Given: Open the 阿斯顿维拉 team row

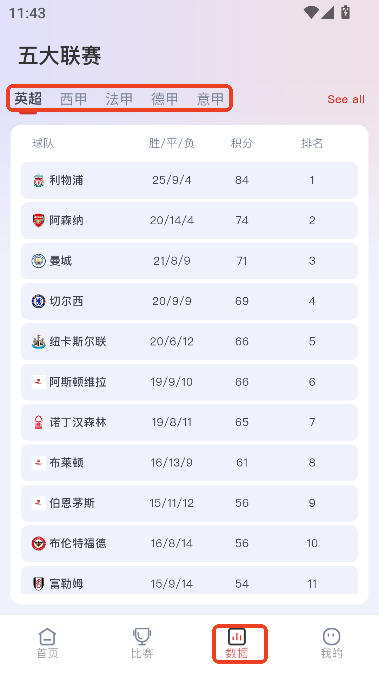Looking at the screenshot, I should (190, 382).
